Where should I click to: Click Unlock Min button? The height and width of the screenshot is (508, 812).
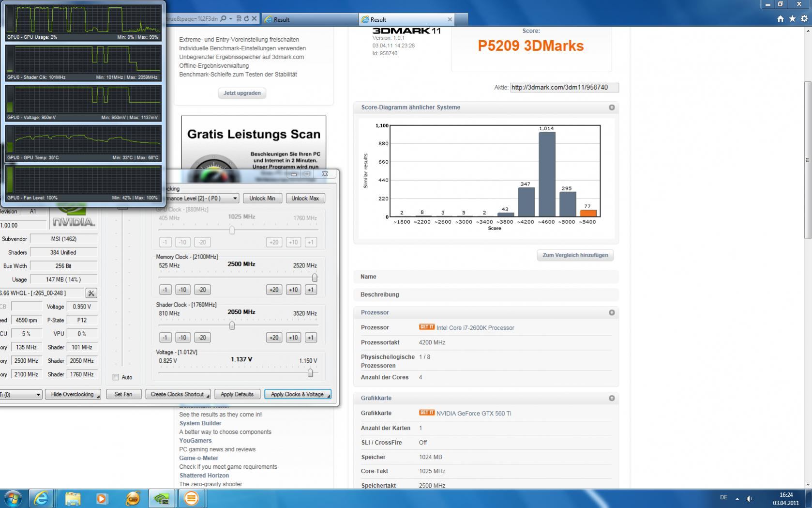coord(262,198)
